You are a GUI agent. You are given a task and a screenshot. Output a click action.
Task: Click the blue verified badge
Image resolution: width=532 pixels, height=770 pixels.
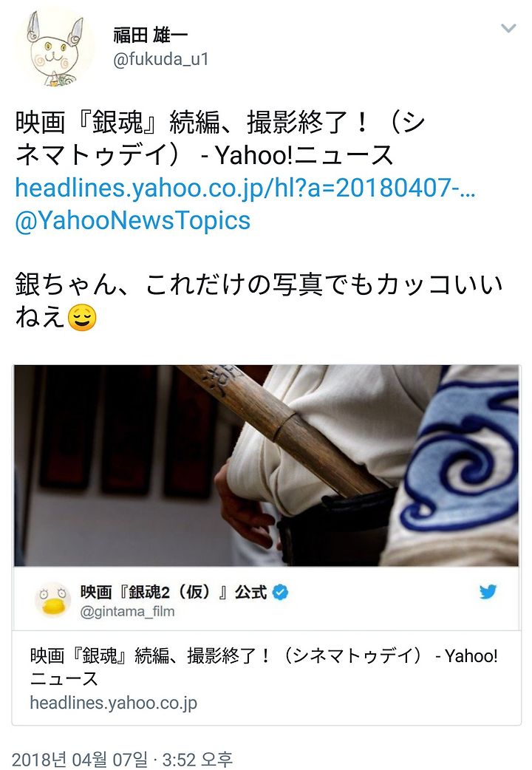coord(281,592)
